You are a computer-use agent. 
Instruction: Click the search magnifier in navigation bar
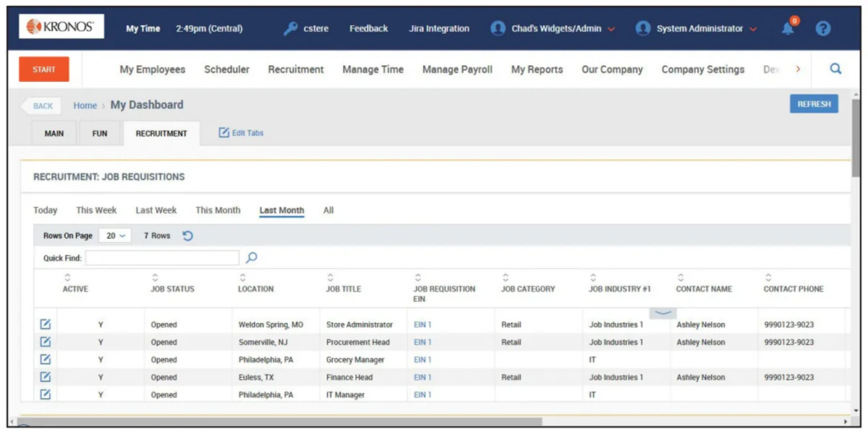point(835,69)
